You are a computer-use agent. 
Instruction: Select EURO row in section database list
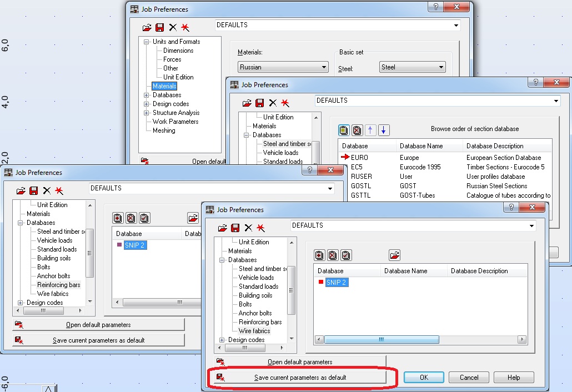tap(445, 158)
